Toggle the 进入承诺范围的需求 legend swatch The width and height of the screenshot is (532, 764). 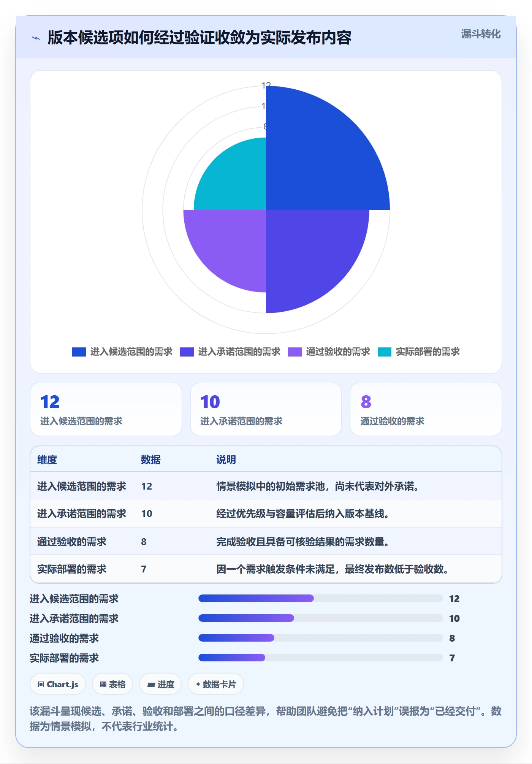point(187,352)
